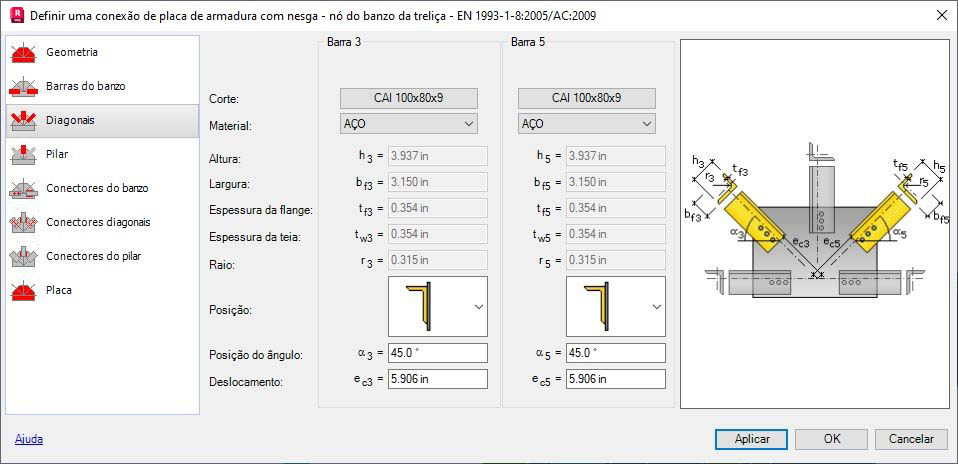Click the r3 radius field

[437, 260]
